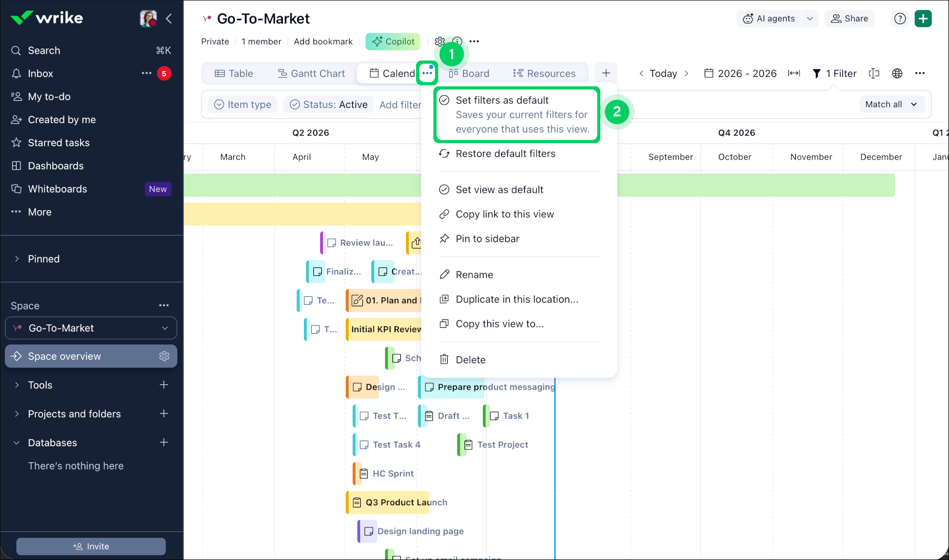Image resolution: width=949 pixels, height=560 pixels.
Task: Open Calendar view options ellipsis
Action: (427, 73)
